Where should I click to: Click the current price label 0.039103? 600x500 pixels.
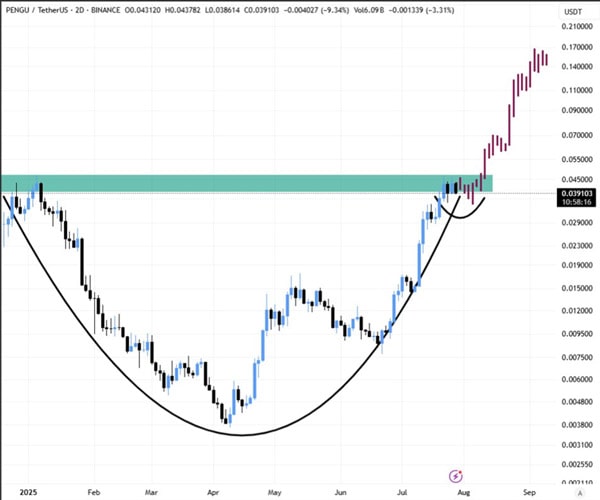pyautogui.click(x=577, y=194)
